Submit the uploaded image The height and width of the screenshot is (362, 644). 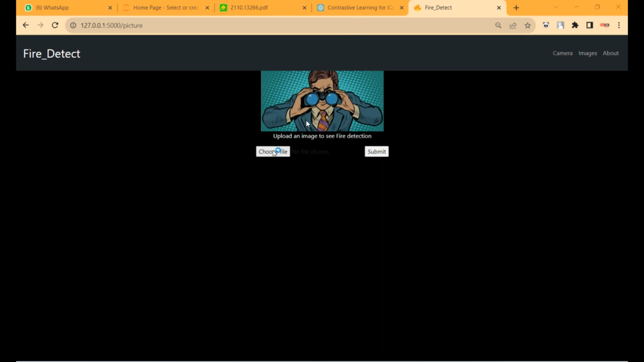377,151
